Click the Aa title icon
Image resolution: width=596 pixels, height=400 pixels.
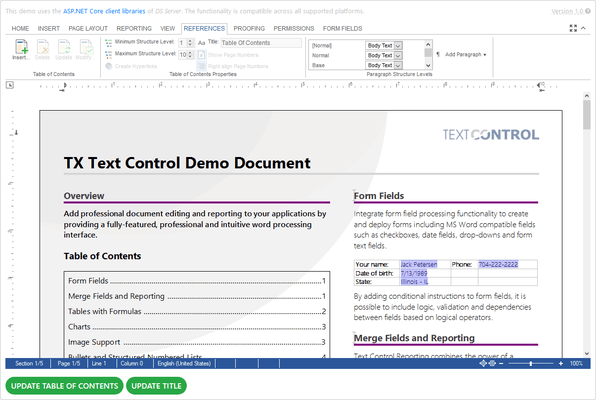(x=201, y=43)
